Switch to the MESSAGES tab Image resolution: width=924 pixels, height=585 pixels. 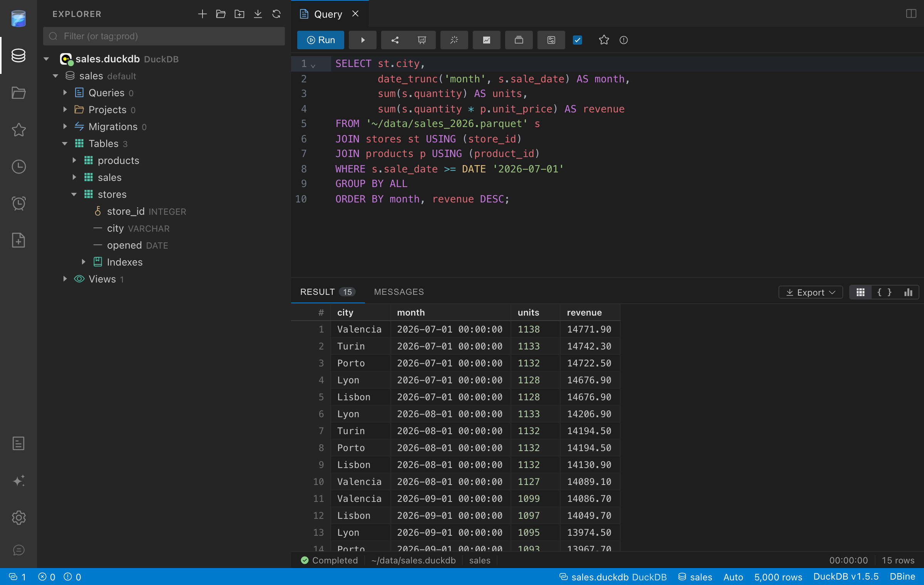tap(399, 292)
